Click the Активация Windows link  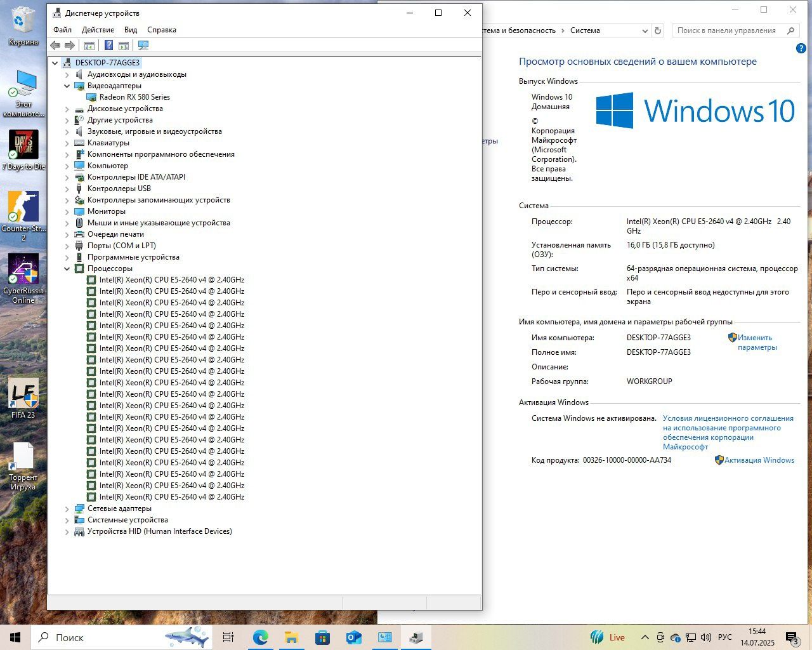coord(759,460)
